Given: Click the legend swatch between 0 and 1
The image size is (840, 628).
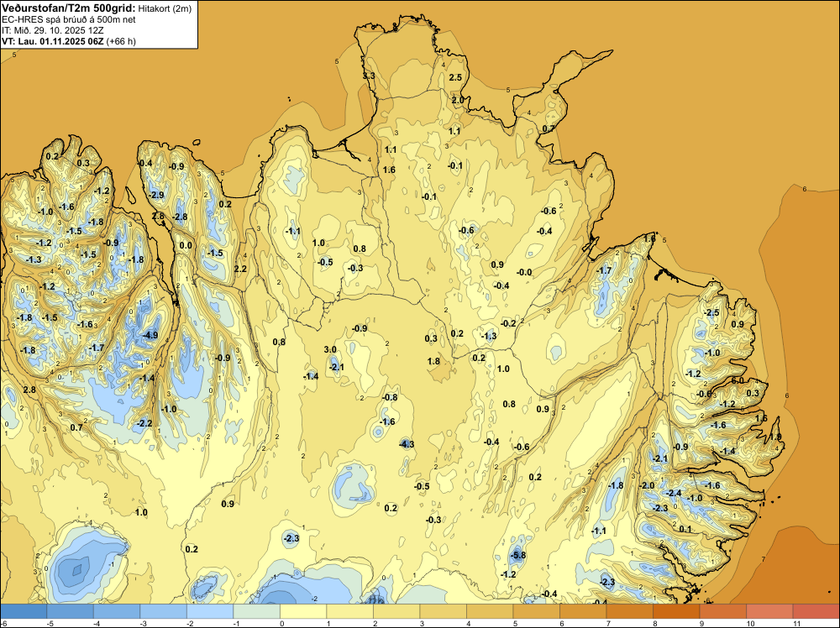Looking at the screenshot, I should (303, 611).
